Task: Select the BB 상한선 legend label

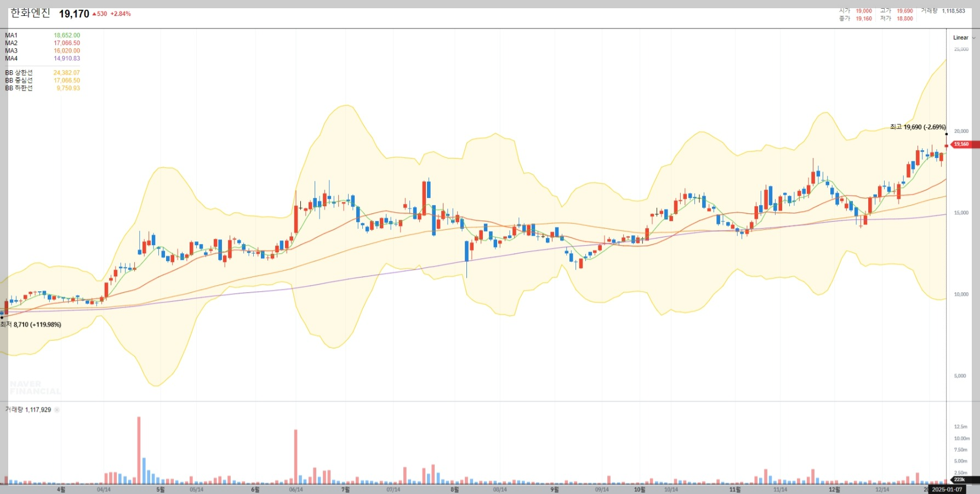Action: [19, 72]
